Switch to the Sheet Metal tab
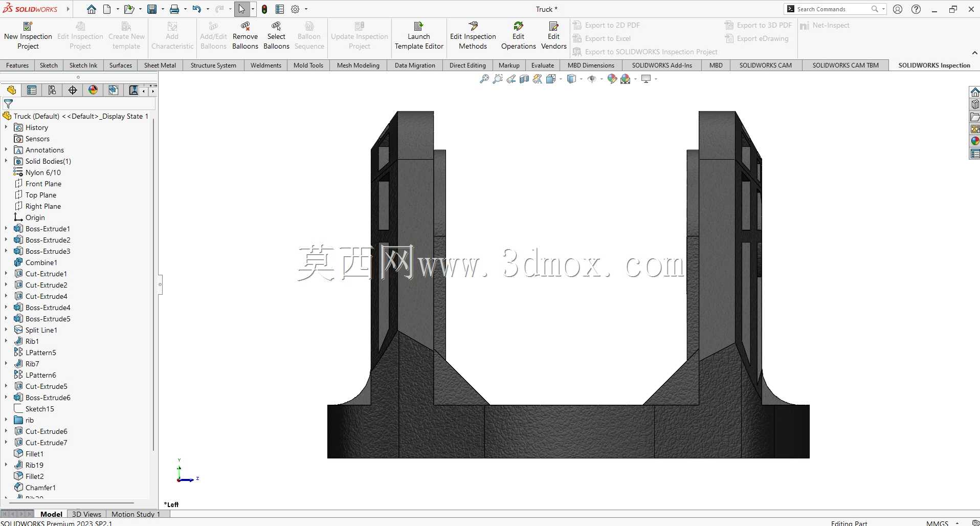Screen dimensions: 980x526 [160, 65]
